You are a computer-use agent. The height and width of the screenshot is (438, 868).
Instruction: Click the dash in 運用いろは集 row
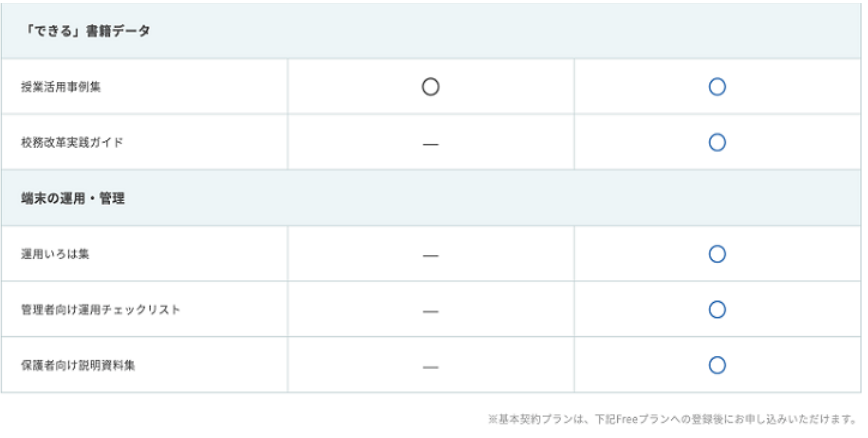pyautogui.click(x=431, y=256)
